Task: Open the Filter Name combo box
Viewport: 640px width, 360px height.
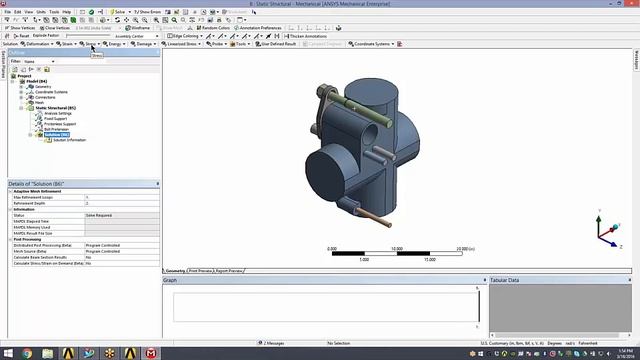Action: 39,61
